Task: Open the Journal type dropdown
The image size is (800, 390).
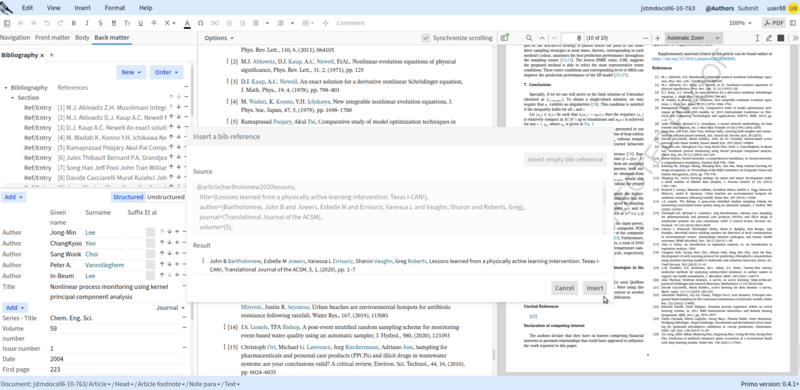Action: coord(171,308)
